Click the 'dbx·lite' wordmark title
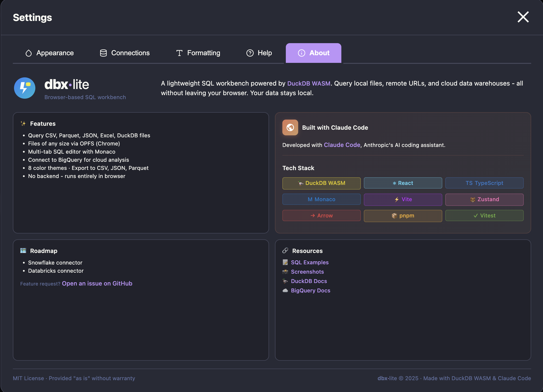 click(x=67, y=84)
